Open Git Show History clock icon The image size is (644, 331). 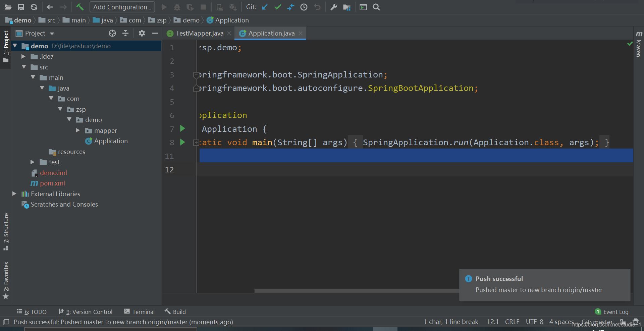point(304,7)
